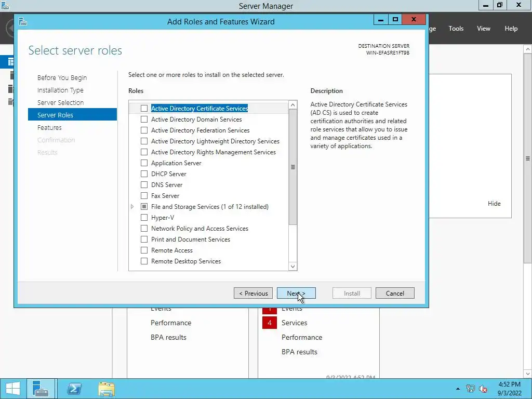Expand File and Storage Services node
Screen dimensions: 532x399
point(132,206)
